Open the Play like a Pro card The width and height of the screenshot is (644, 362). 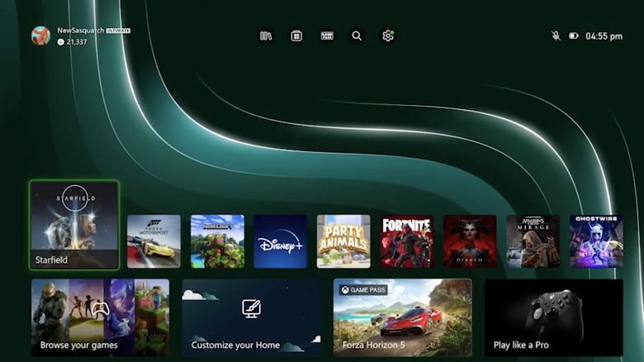[x=553, y=317]
